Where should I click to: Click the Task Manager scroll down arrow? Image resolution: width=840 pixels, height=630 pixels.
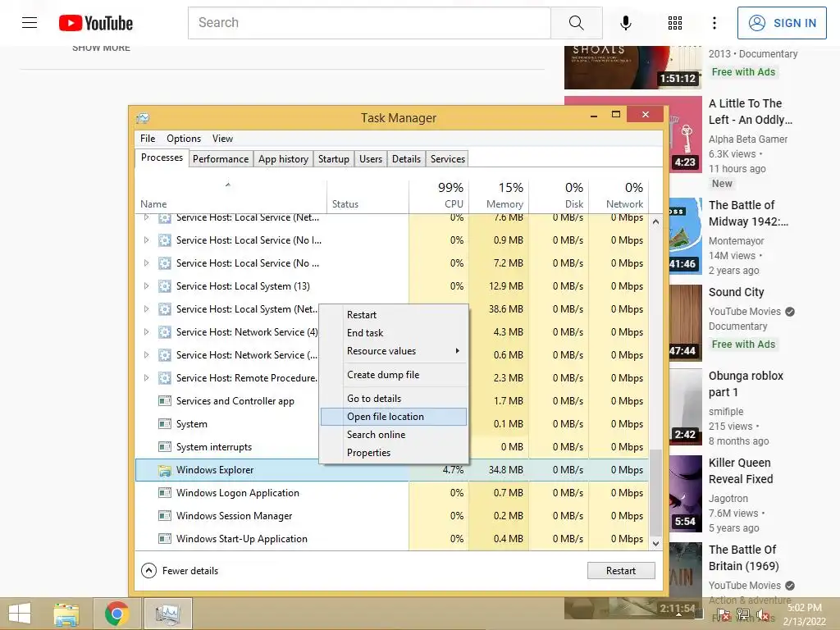click(x=655, y=543)
